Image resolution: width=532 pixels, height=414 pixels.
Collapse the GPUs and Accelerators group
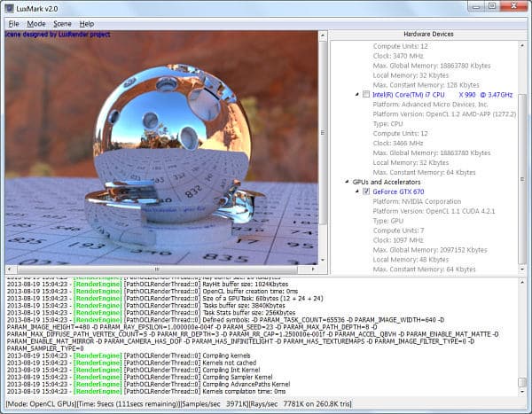(347, 182)
